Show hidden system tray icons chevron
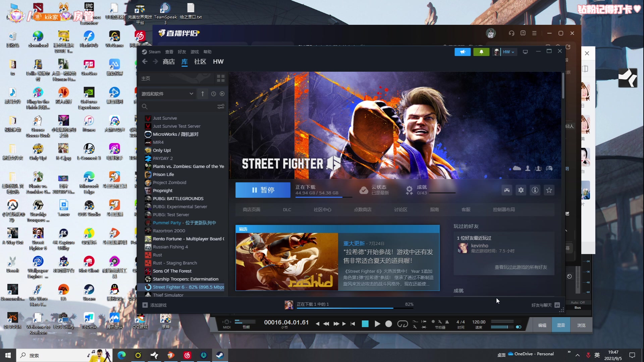 578,355
